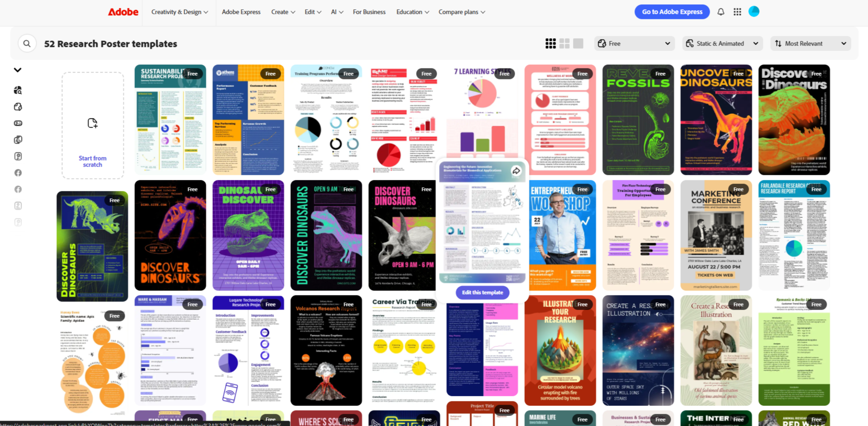Screen dimensions: 868x426
Task: Click the Go to Adobe Express button
Action: (x=672, y=12)
